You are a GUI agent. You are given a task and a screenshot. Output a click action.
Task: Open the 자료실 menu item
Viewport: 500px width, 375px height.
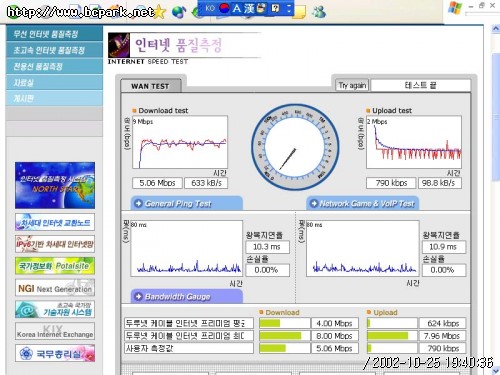[54, 82]
